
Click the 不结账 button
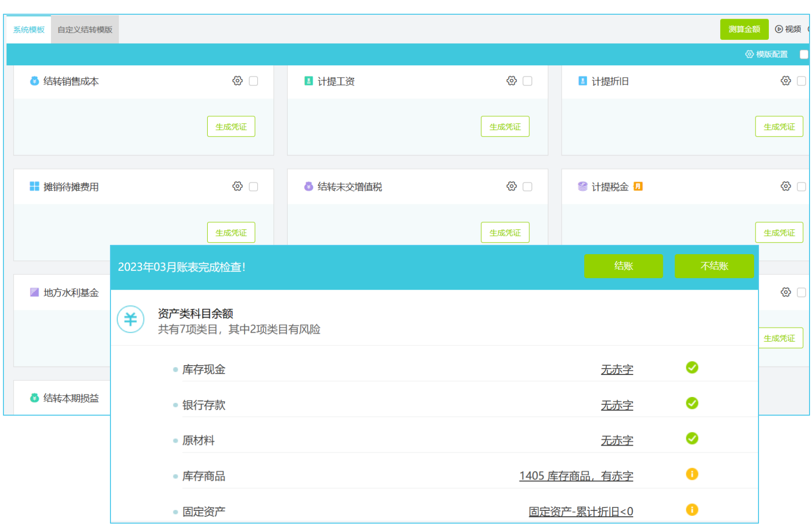click(714, 266)
